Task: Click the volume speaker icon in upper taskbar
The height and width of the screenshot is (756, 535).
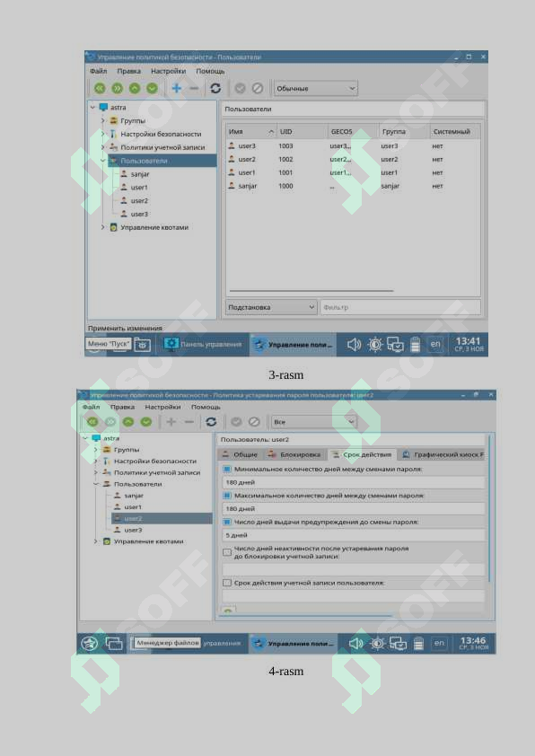Action: click(x=355, y=344)
